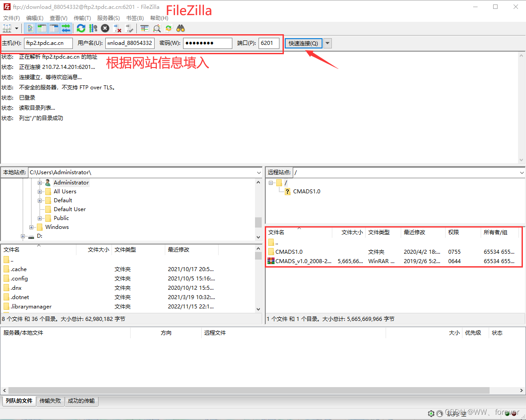Expand Administrator folder in local tree
Viewport: 526px width, 420px height.
click(40, 183)
